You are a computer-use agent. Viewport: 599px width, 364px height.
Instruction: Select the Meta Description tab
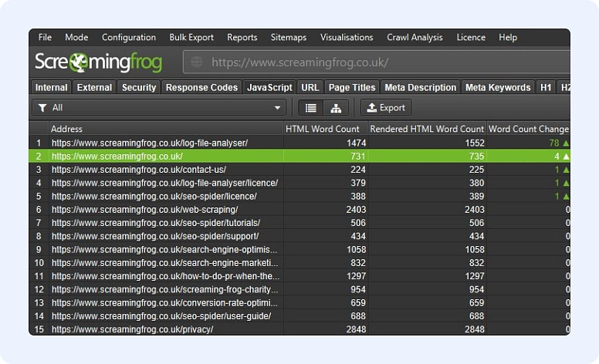(420, 87)
